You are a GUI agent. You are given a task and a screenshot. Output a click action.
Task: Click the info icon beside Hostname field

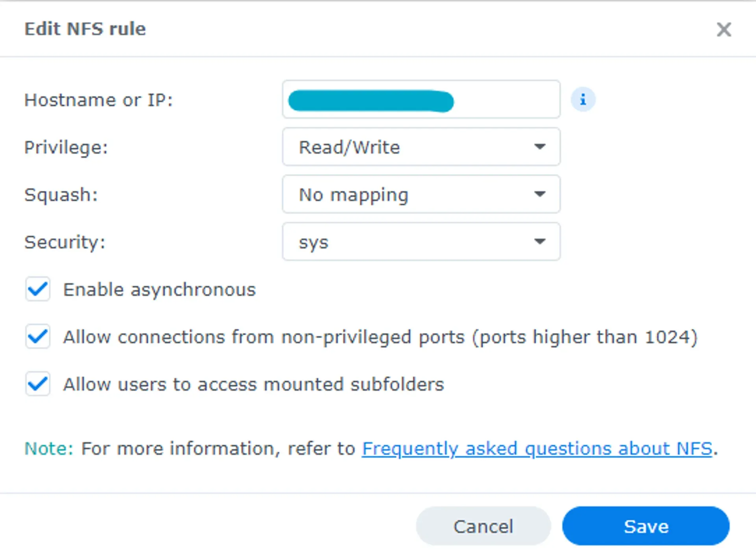point(583,99)
